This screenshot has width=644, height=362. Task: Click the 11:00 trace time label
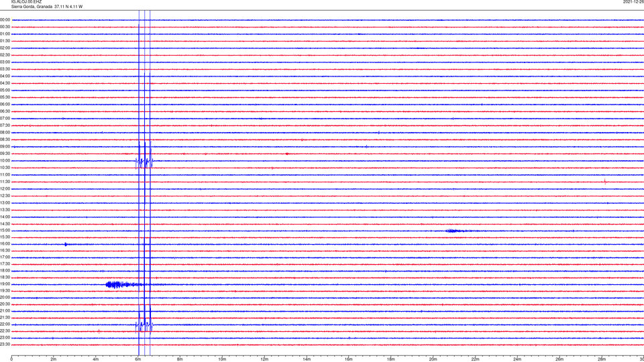point(5,175)
